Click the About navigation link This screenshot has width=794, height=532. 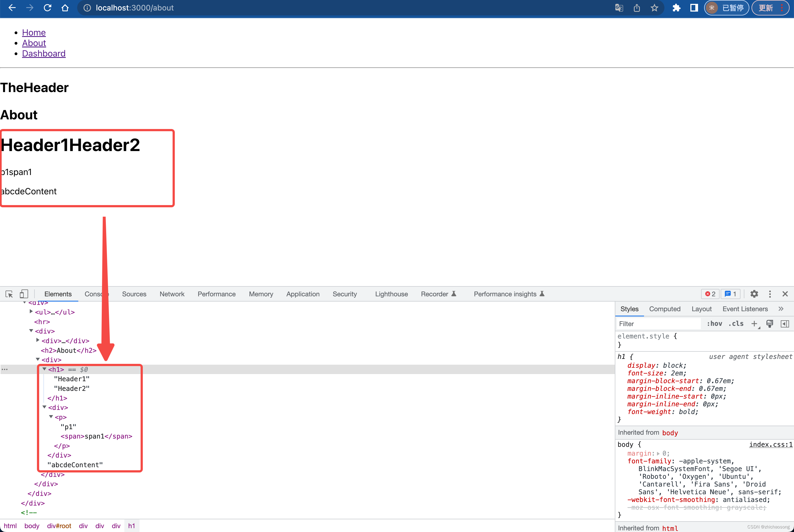click(x=34, y=43)
